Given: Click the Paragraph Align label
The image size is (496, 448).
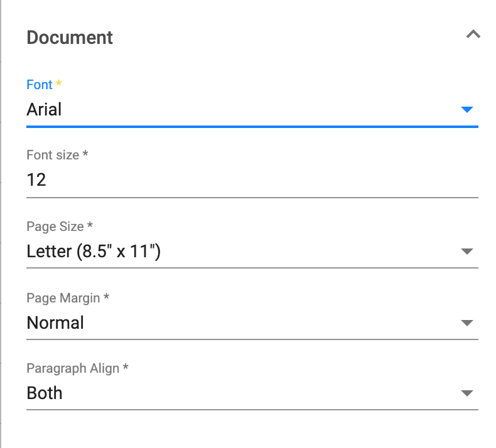Looking at the screenshot, I should pyautogui.click(x=73, y=369).
